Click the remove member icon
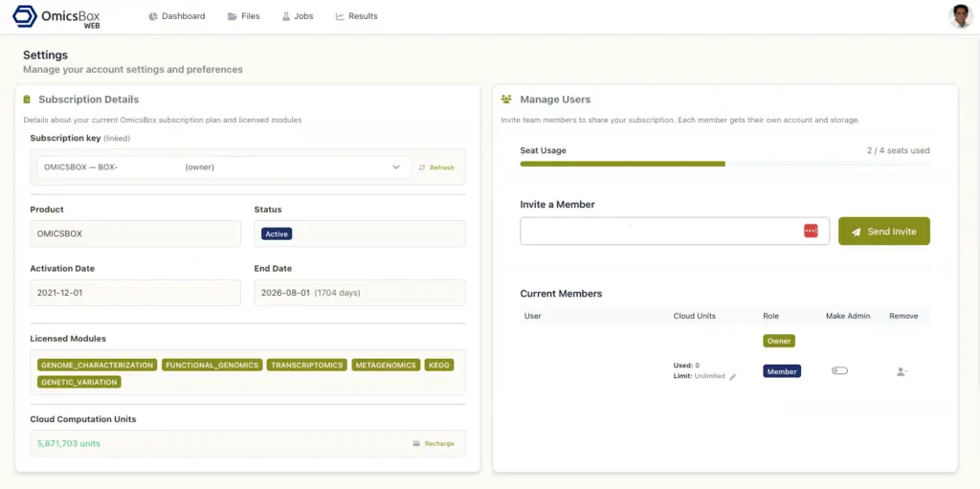 (902, 371)
